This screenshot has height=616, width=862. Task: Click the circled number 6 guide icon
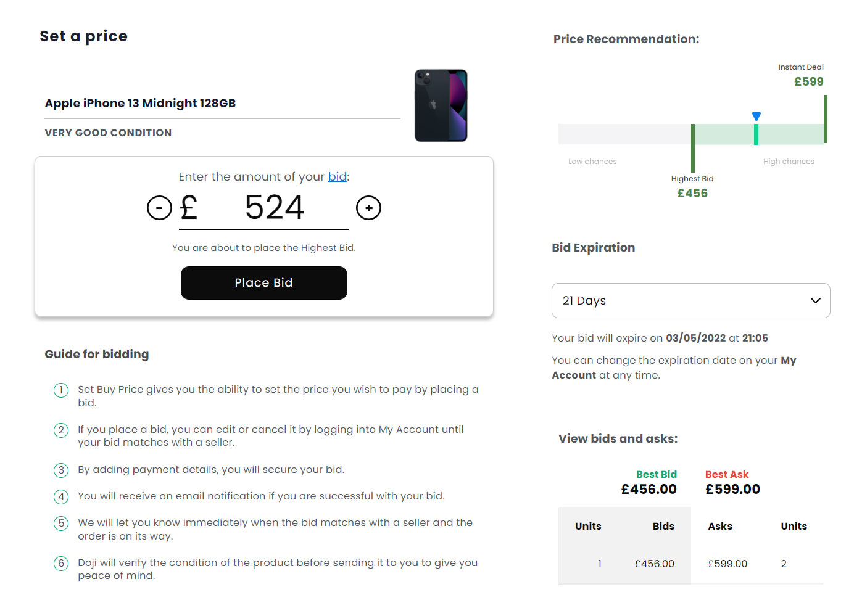click(61, 564)
